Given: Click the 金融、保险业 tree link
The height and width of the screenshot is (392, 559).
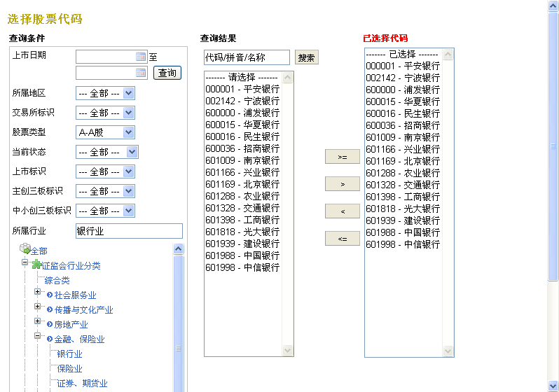Looking at the screenshot, I should coord(79,339).
